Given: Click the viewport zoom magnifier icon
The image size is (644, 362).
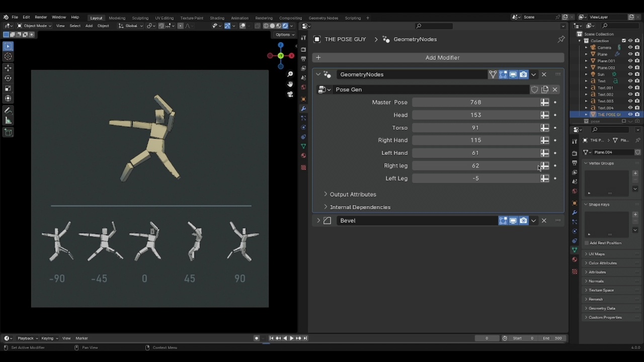Looking at the screenshot, I should (290, 74).
